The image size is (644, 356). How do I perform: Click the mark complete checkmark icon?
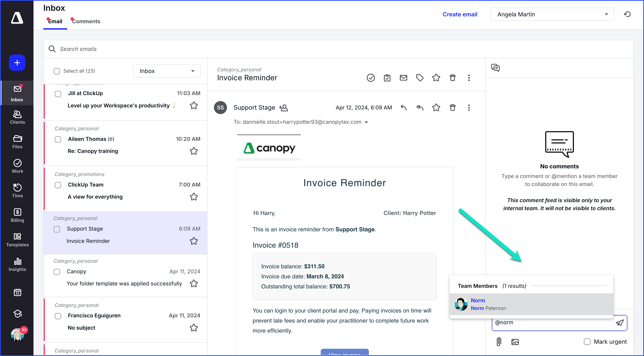tap(371, 78)
